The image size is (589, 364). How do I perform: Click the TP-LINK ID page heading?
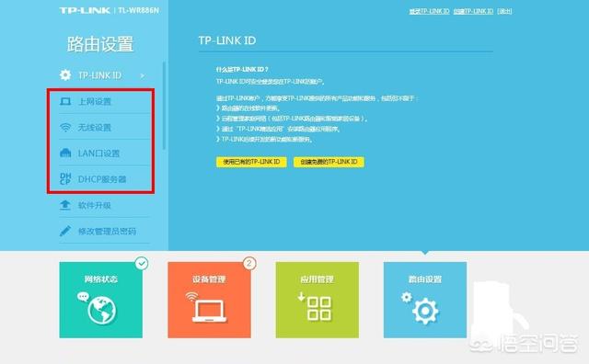[227, 40]
